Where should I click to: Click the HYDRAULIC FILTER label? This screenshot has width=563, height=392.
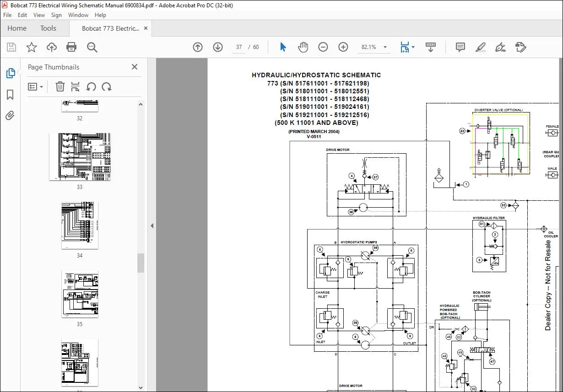[x=489, y=218]
